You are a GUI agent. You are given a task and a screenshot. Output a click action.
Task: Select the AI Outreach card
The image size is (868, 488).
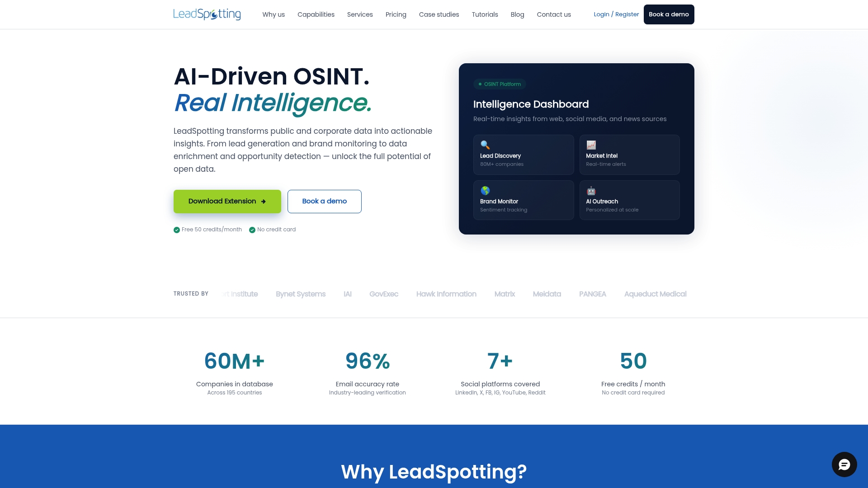[629, 200]
